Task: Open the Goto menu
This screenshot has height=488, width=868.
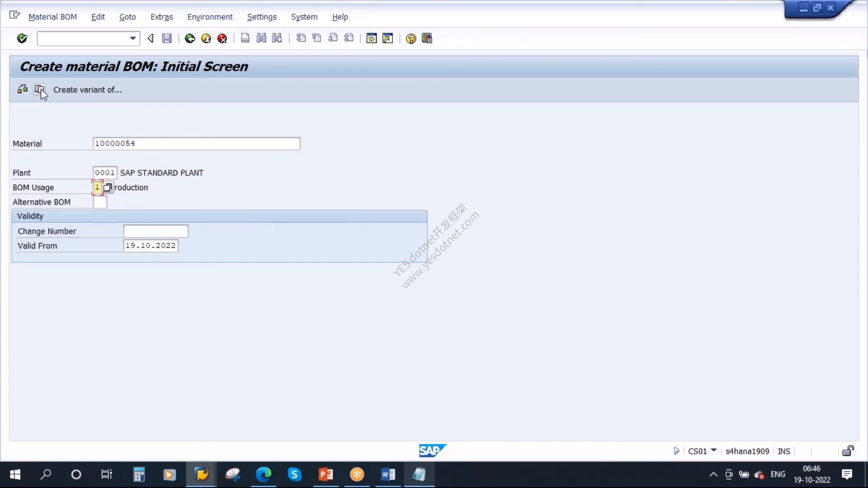Action: pyautogui.click(x=127, y=17)
